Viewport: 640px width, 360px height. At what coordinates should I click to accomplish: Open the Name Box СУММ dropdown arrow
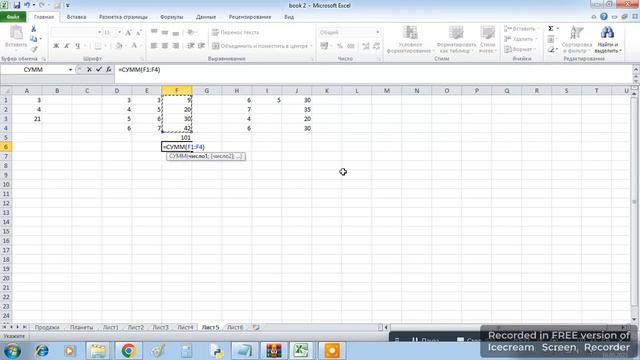pyautogui.click(x=70, y=70)
